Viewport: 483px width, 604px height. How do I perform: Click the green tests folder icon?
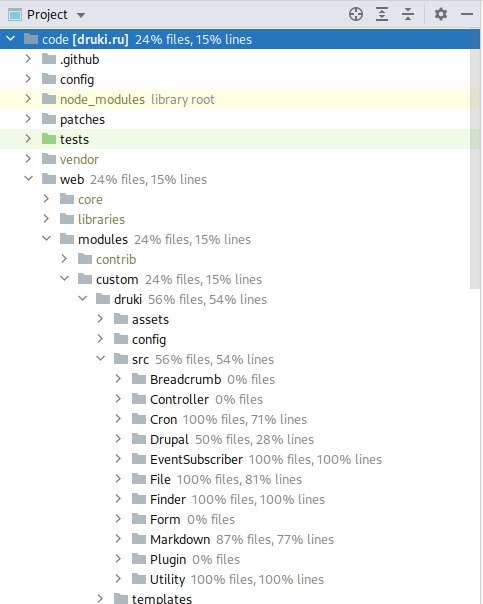[x=49, y=139]
